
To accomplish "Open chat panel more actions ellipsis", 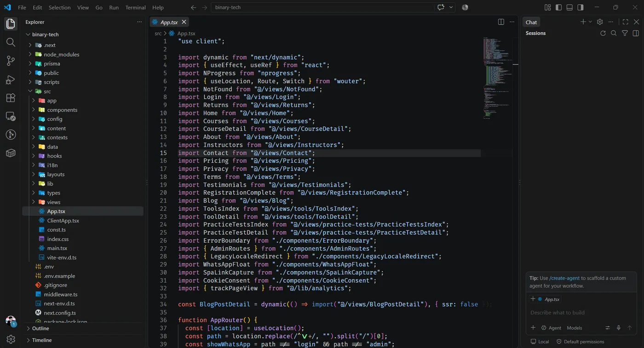I will tap(611, 22).
